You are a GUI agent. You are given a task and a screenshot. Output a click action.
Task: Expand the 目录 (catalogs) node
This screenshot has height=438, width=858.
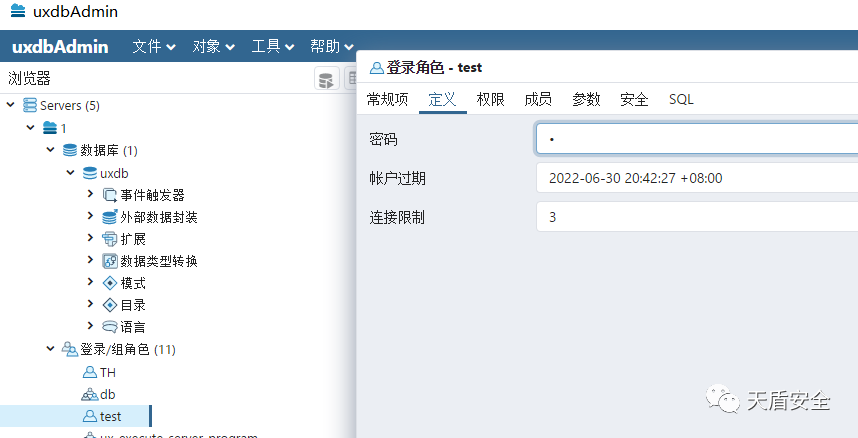point(91,305)
